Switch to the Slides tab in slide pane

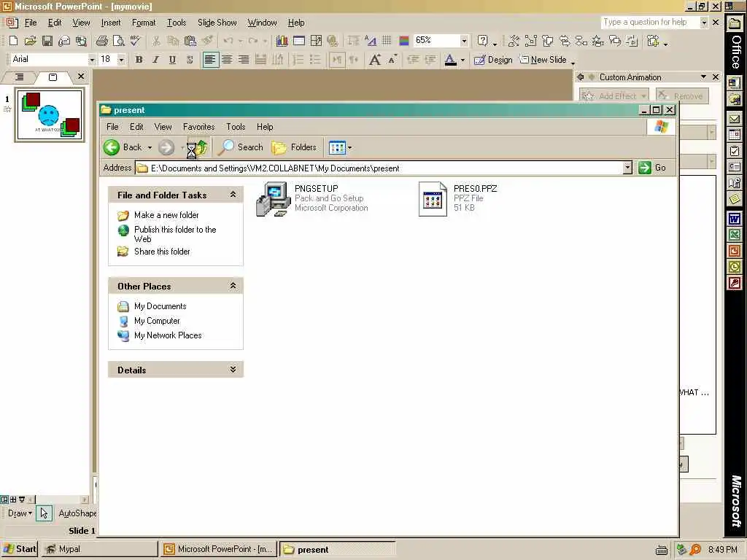coord(53,77)
